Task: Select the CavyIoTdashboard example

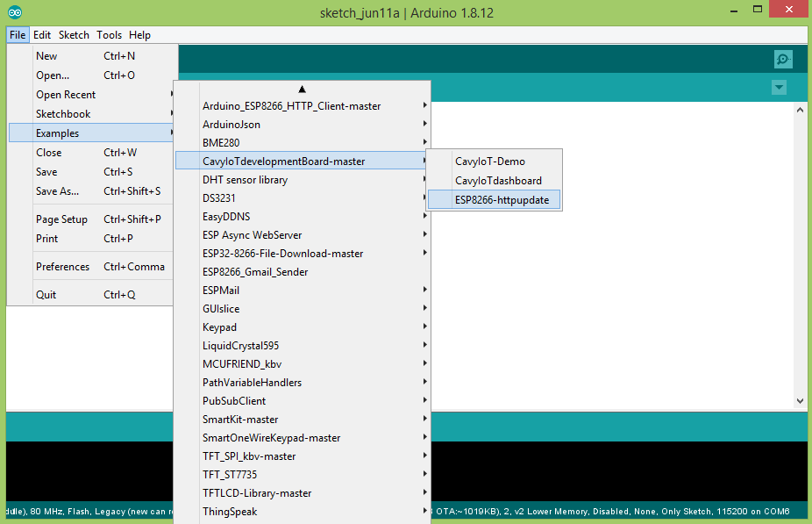Action: tap(497, 181)
